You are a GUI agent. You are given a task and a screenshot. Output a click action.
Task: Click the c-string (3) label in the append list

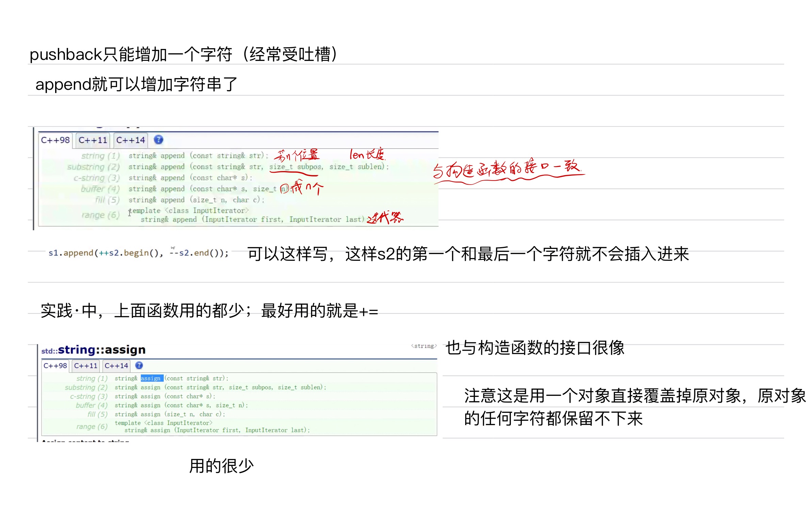pyautogui.click(x=97, y=178)
